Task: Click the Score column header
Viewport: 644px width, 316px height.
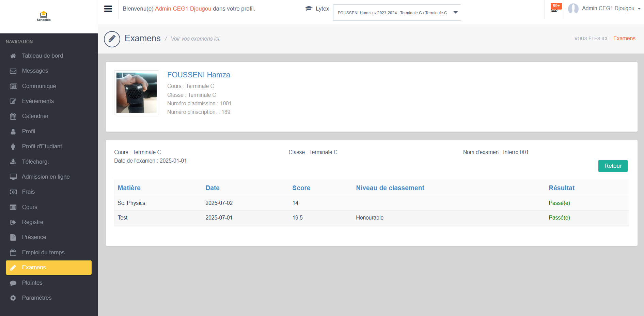Action: click(x=301, y=188)
